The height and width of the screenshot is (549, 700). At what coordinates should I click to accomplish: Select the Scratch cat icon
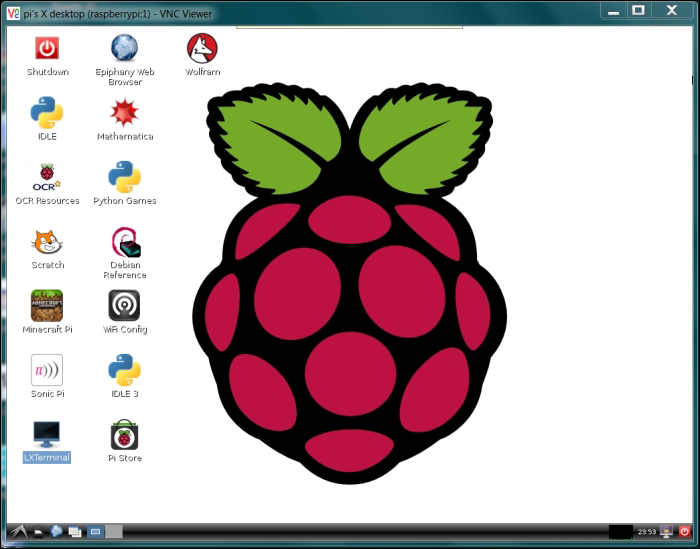(x=47, y=242)
